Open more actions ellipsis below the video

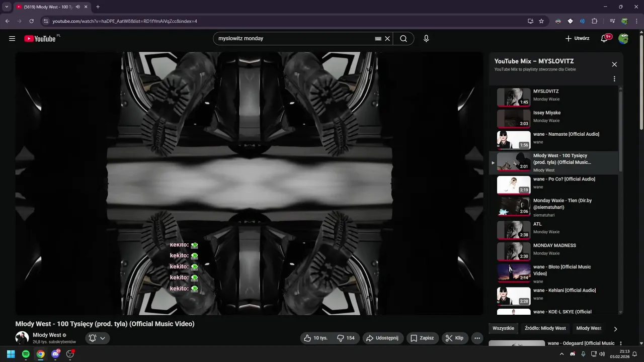[477, 338]
